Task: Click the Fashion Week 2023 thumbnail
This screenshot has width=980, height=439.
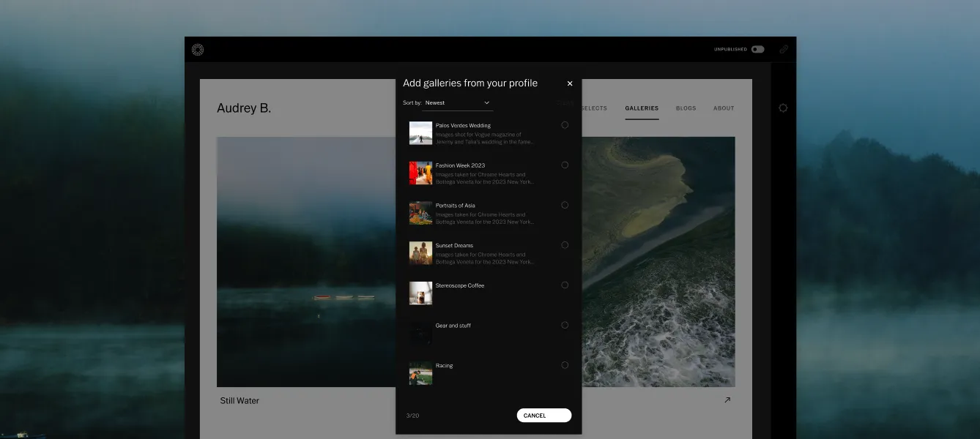Action: point(420,173)
